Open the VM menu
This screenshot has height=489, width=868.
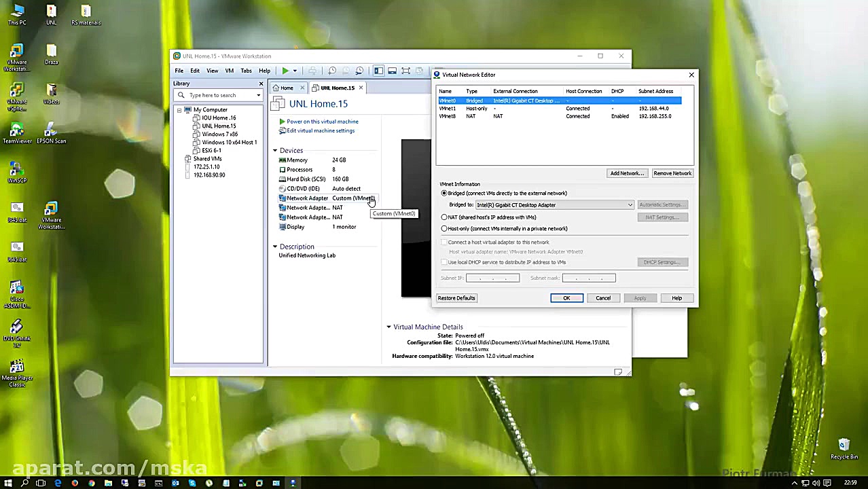pos(230,71)
